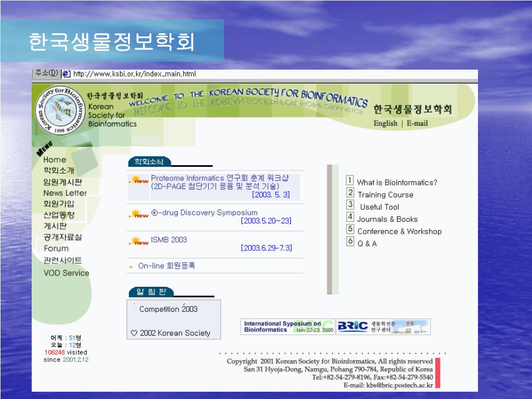
Task: Open the ISMB 2003 news link
Action: pos(169,240)
